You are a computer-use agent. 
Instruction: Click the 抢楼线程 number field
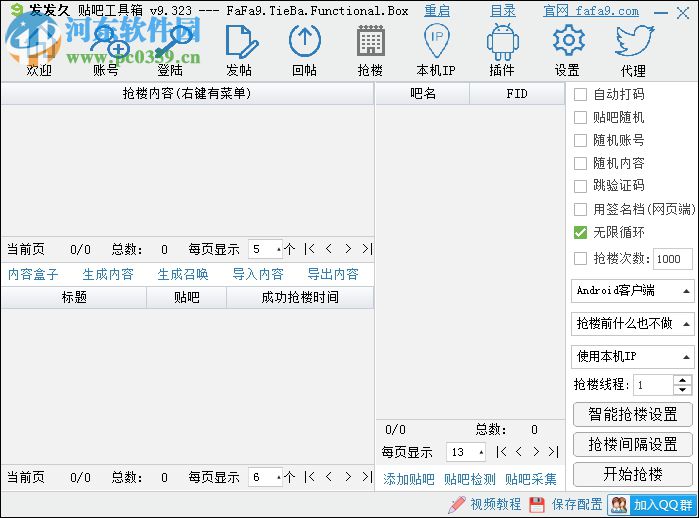point(653,385)
